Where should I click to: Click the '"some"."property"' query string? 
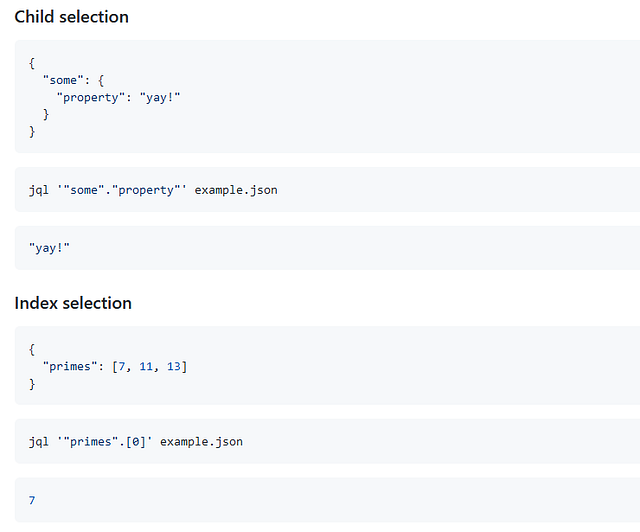coord(122,189)
